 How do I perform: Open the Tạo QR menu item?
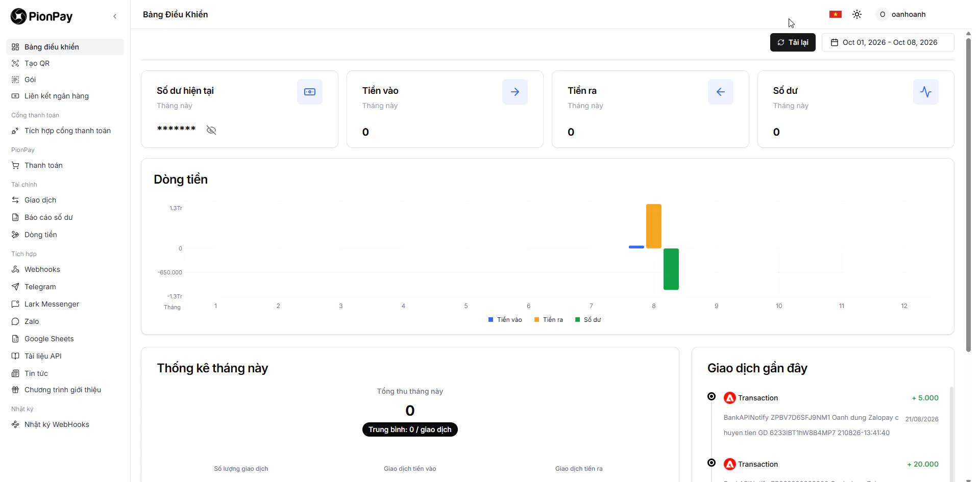65,63
